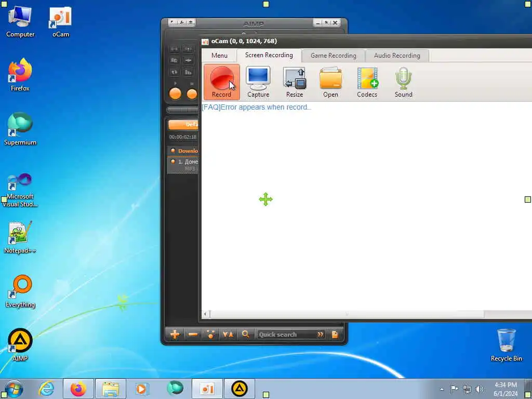Switch to the Screen Recording tab
This screenshot has width=532, height=399.
pyautogui.click(x=269, y=55)
